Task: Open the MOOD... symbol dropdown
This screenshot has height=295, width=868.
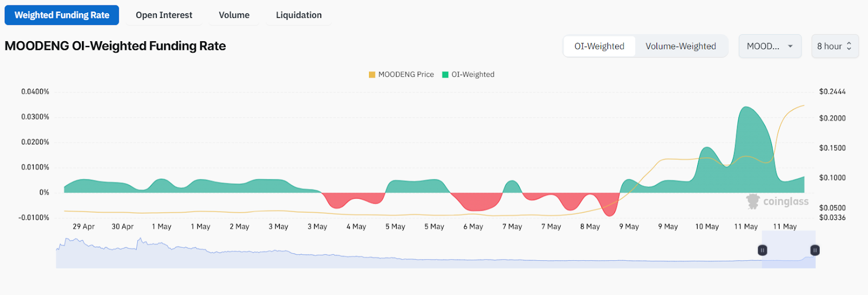Action: [x=770, y=46]
